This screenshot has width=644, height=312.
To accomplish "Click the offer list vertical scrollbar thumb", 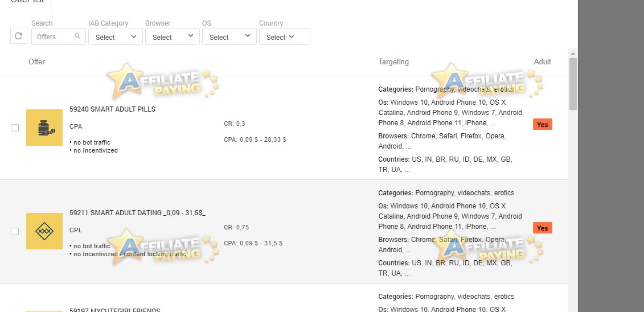I will click(573, 84).
